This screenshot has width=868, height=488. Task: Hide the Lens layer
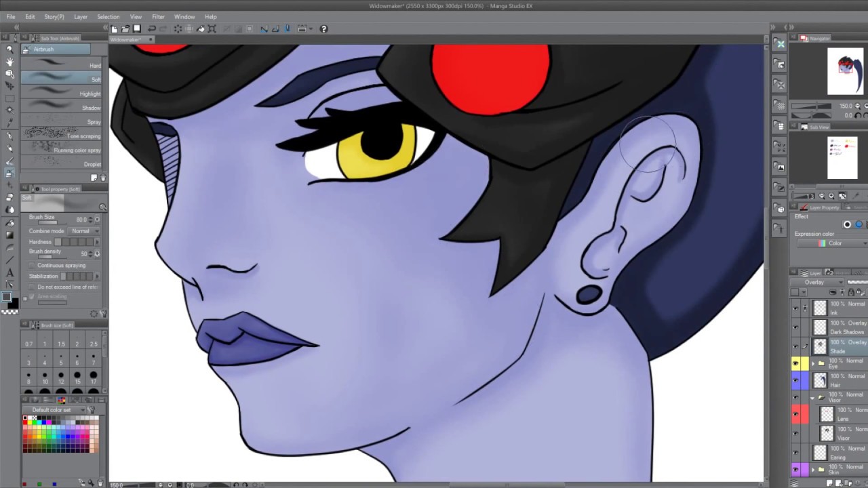(x=795, y=414)
